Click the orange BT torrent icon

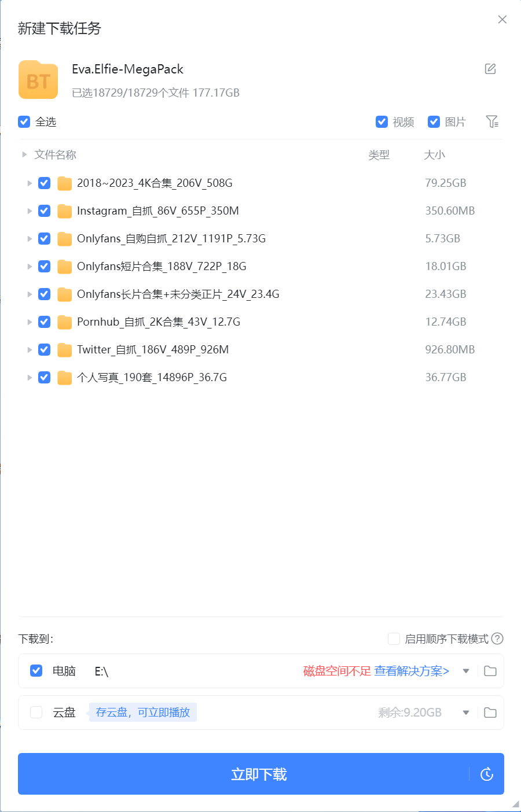tap(38, 80)
